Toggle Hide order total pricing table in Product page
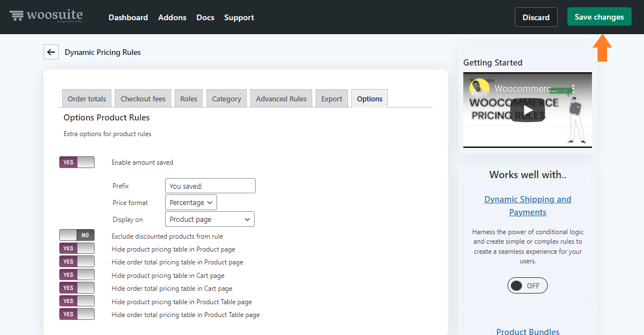 click(77, 262)
